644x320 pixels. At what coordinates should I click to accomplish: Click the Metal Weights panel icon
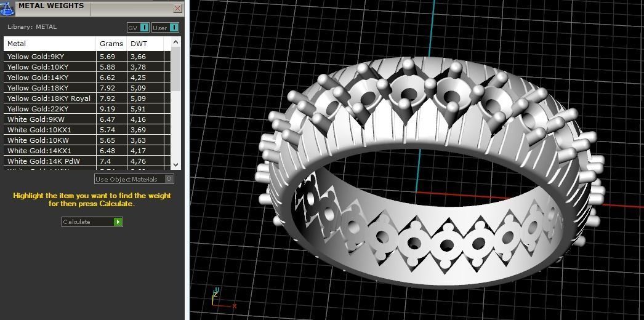click(7, 8)
